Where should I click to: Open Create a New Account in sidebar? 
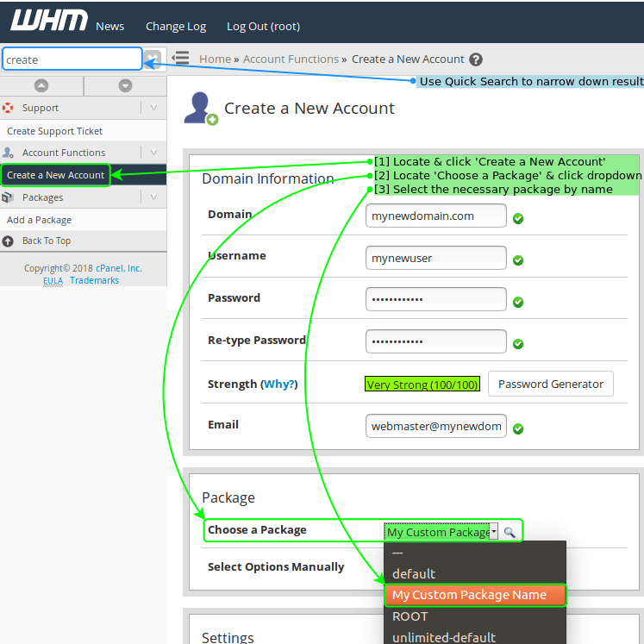pos(56,175)
